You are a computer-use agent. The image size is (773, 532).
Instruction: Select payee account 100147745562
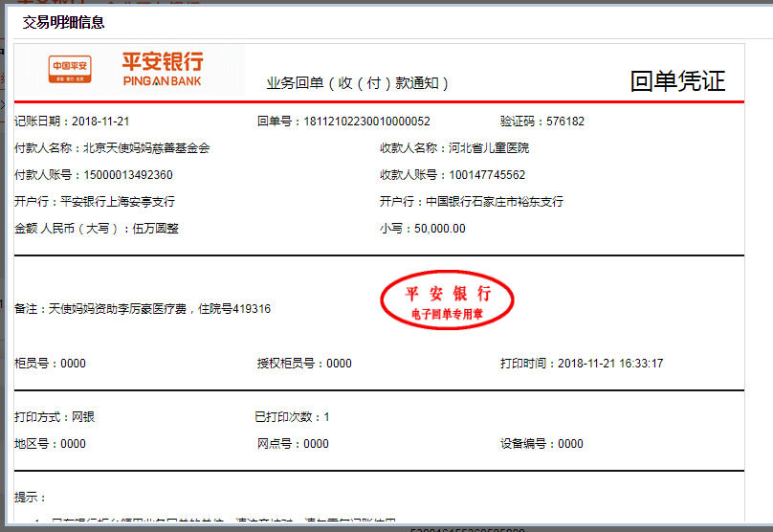point(487,175)
